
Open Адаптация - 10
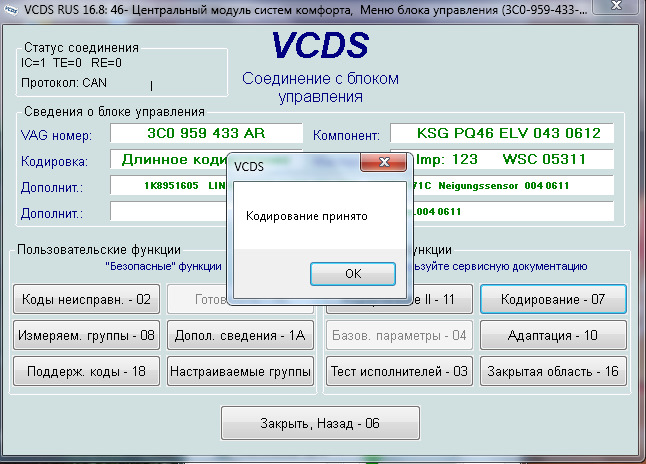tap(553, 335)
